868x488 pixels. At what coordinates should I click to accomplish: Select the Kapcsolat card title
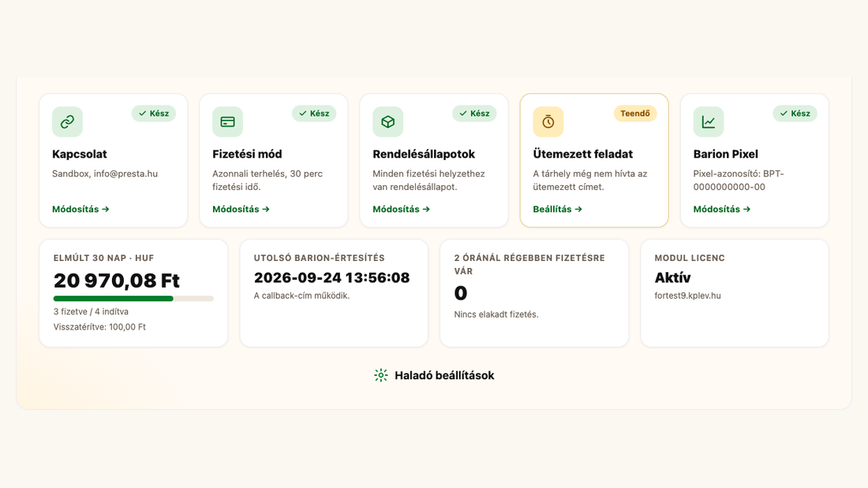tap(79, 154)
